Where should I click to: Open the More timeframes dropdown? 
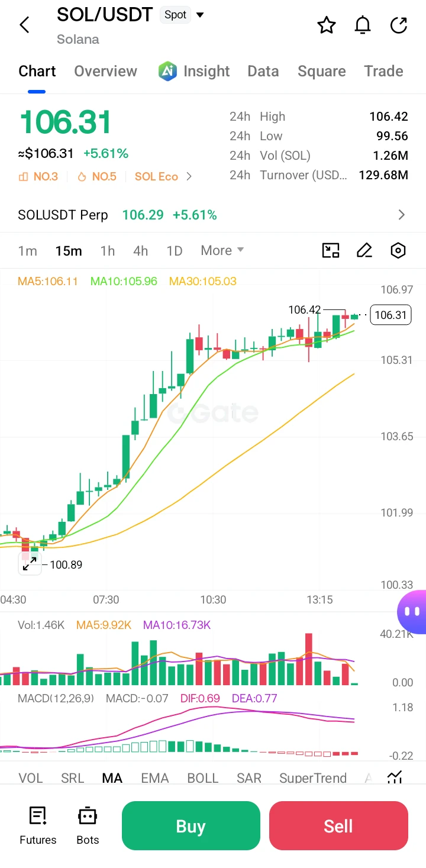point(222,250)
